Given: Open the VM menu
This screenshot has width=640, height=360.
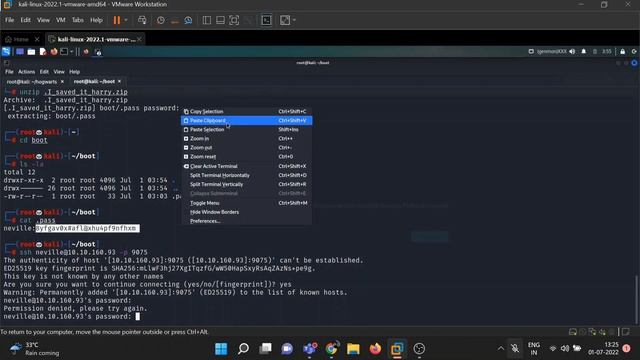Looking at the screenshot, I should pos(61,20).
